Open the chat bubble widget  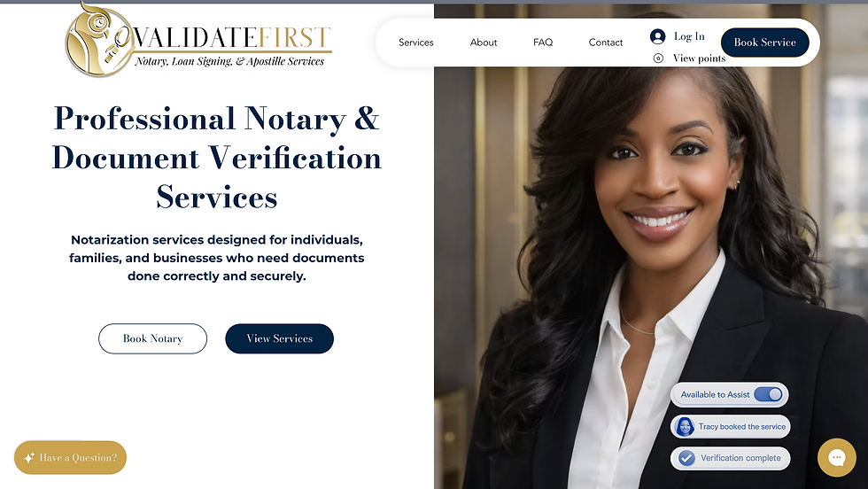click(x=836, y=457)
